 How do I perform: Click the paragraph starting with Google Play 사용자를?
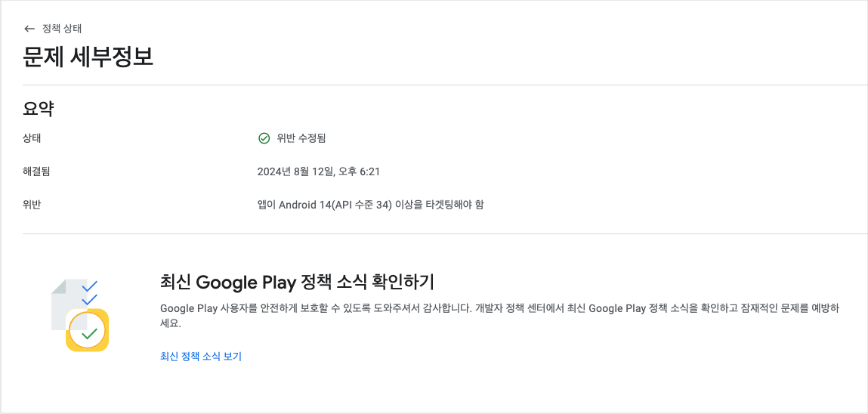[499, 316]
